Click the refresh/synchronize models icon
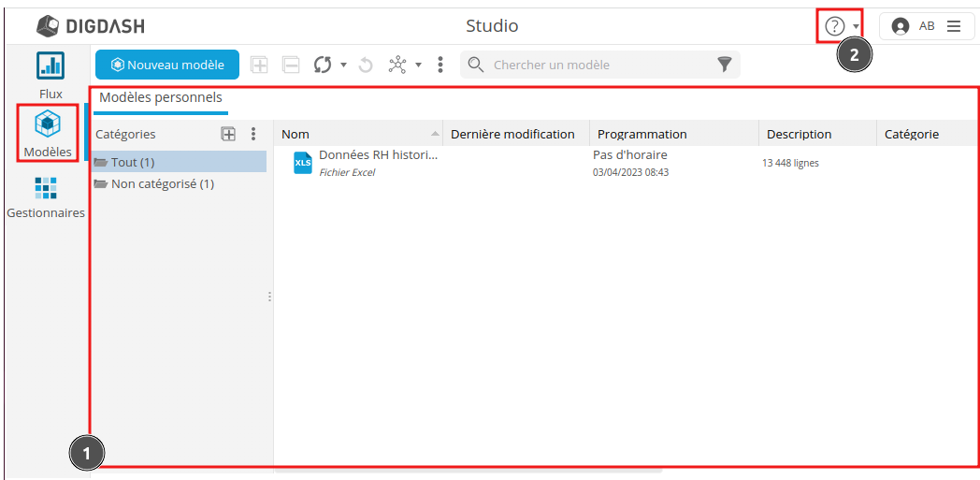980x480 pixels. 324,65
